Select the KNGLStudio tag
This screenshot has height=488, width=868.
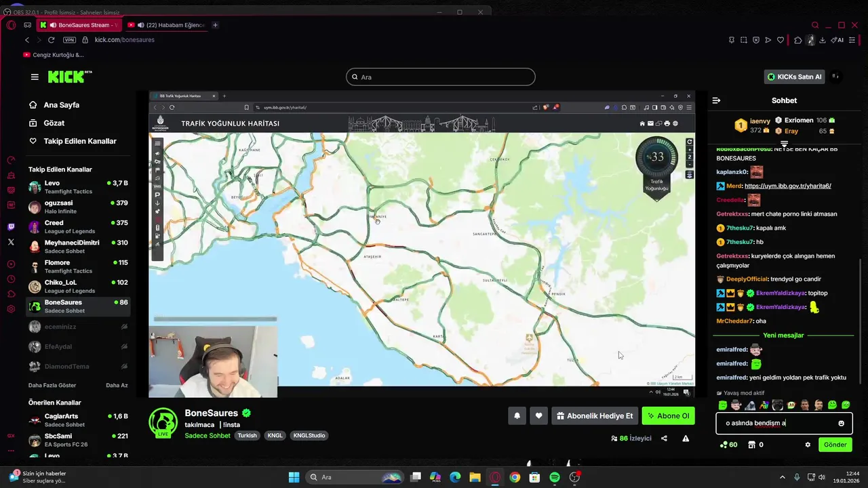click(x=309, y=436)
